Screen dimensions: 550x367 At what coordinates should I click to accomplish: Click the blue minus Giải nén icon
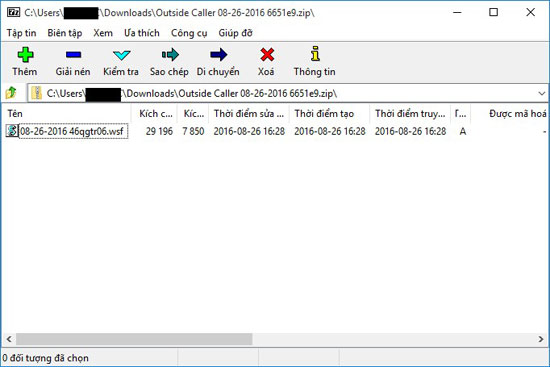(x=73, y=55)
